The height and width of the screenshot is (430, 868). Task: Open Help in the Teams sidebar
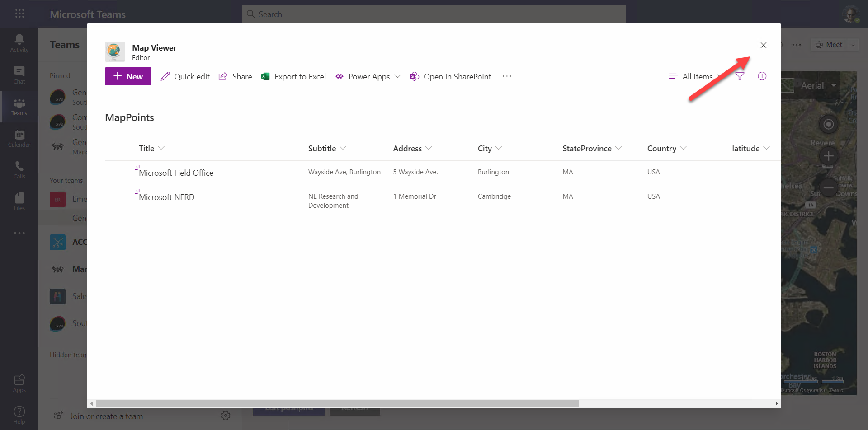19,415
